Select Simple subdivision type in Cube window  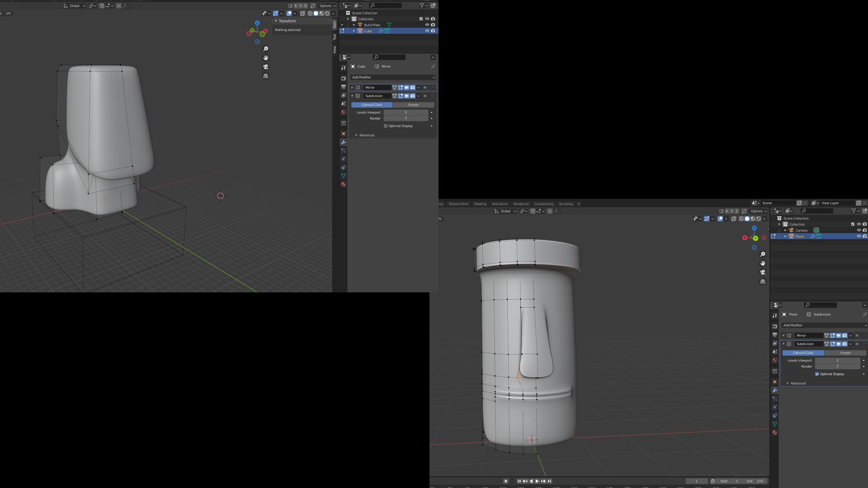point(413,105)
